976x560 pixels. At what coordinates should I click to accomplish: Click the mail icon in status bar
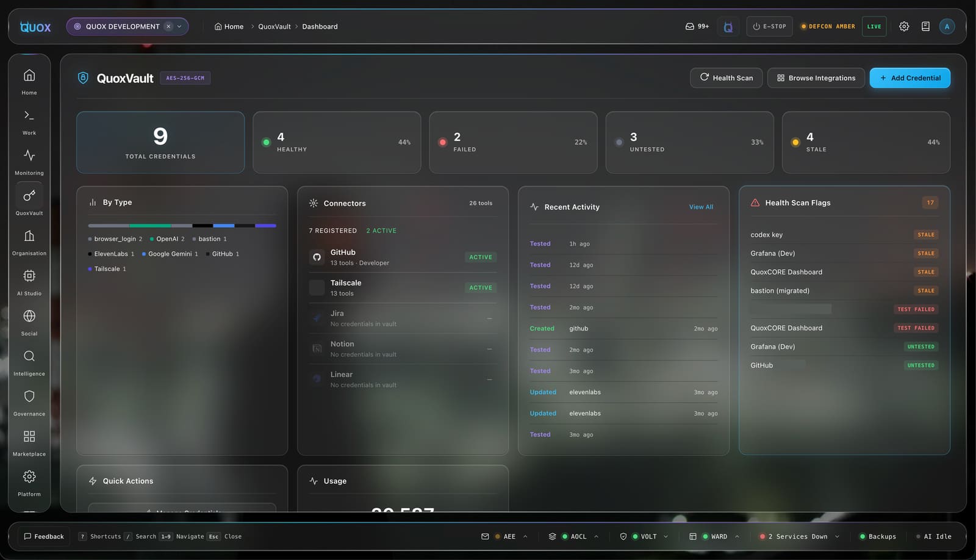tap(485, 537)
